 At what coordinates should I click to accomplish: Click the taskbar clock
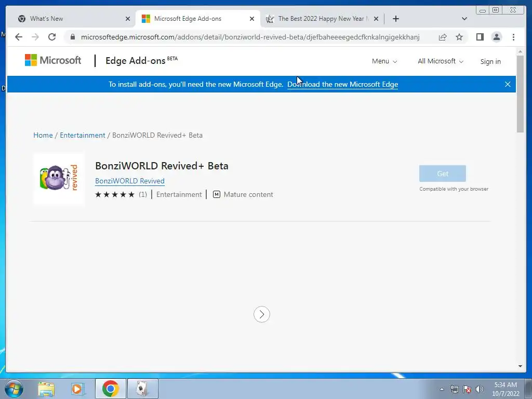coord(506,389)
